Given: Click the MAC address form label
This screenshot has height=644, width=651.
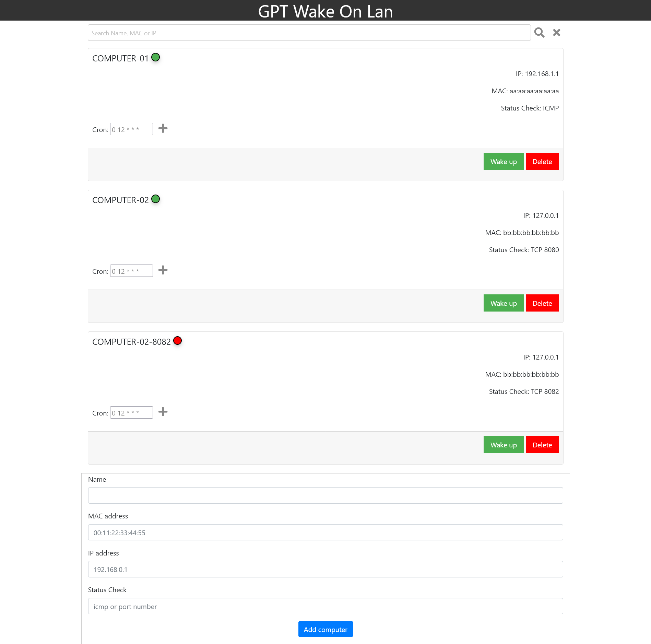Looking at the screenshot, I should (108, 516).
